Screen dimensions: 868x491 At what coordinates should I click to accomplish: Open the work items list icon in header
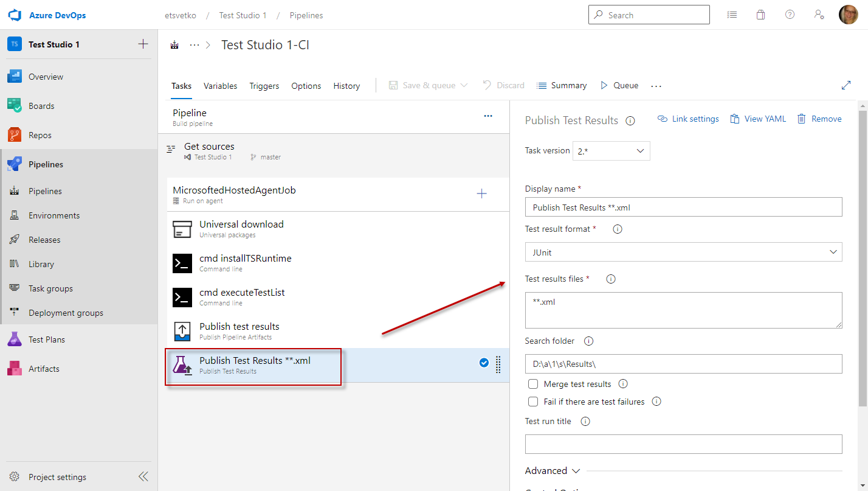732,15
